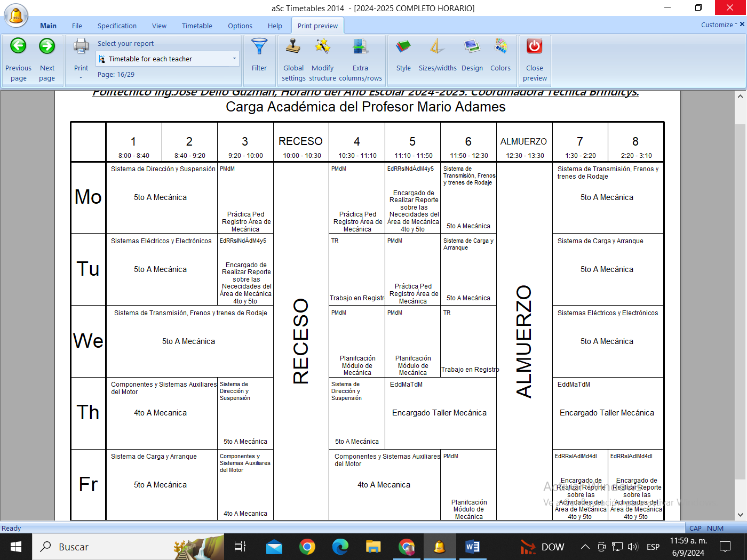Open Windows Start menu

16,547
